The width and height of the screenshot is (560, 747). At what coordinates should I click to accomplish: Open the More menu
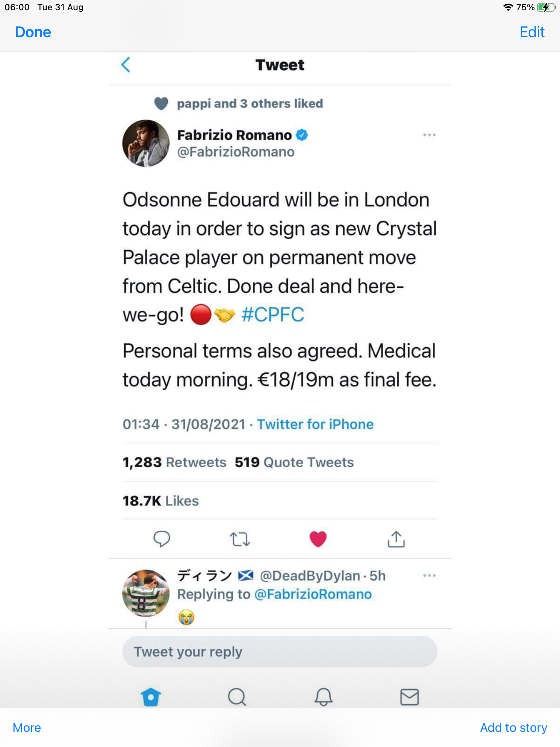click(x=27, y=728)
